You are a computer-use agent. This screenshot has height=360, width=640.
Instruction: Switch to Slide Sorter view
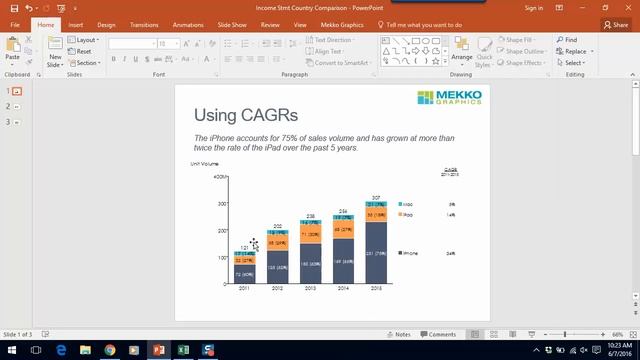coord(494,334)
